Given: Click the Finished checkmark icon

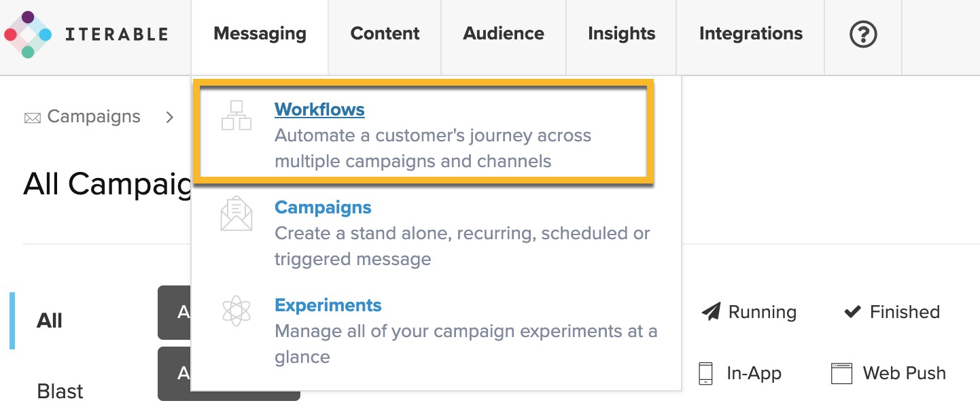Looking at the screenshot, I should (x=852, y=312).
